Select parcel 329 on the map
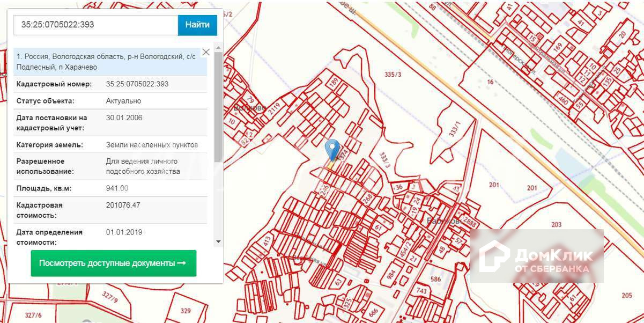Screen dimensions: 644x323 (186, 311)
